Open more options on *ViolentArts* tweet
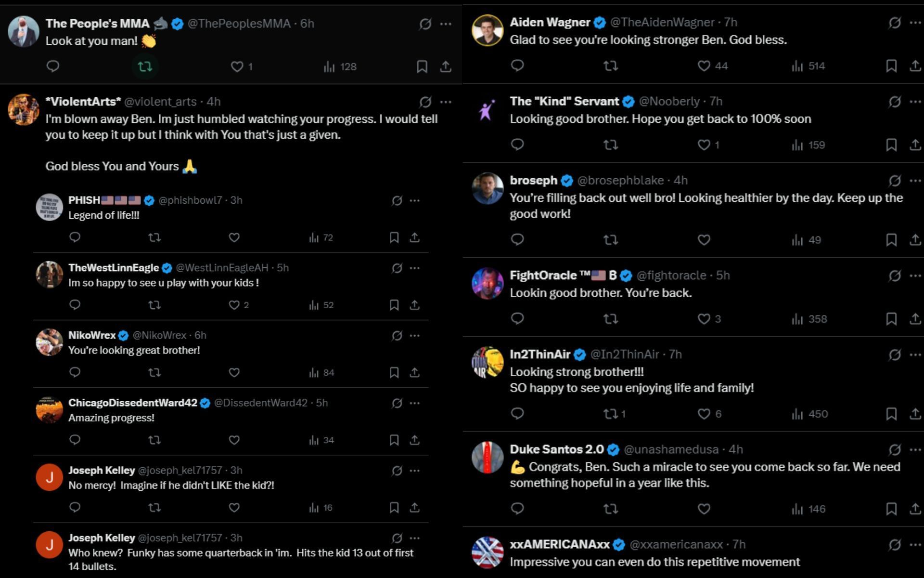This screenshot has height=578, width=924. point(446,102)
